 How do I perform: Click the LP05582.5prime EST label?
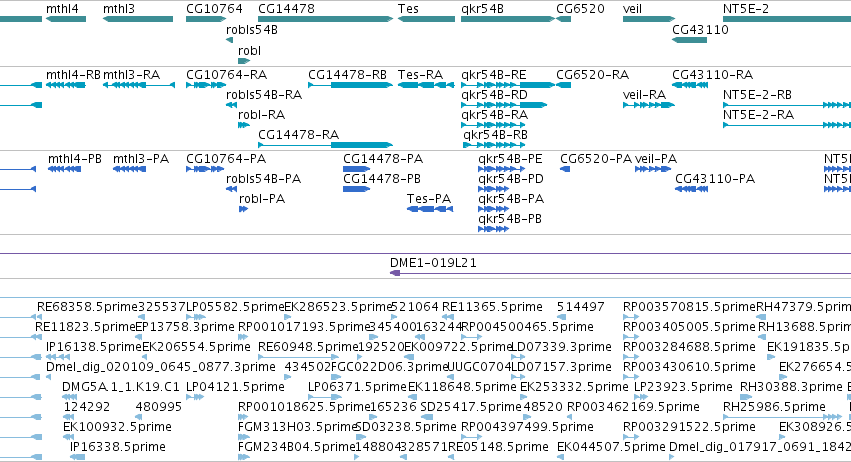[235, 307]
